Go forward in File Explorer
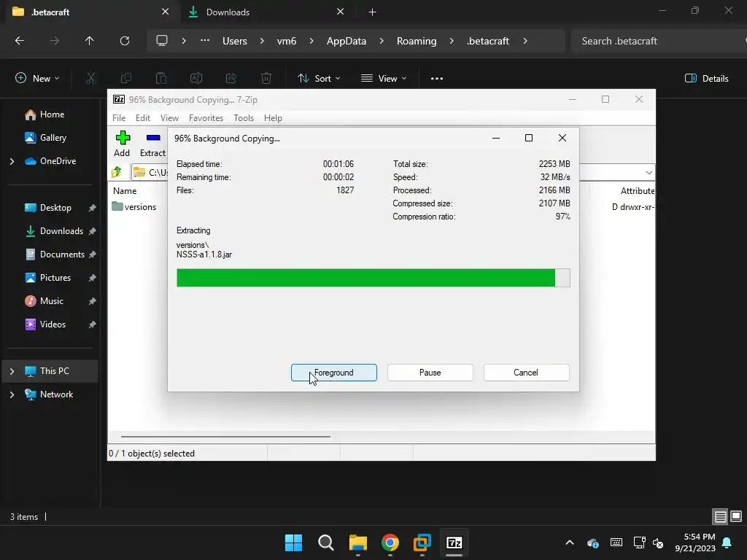 [x=54, y=41]
